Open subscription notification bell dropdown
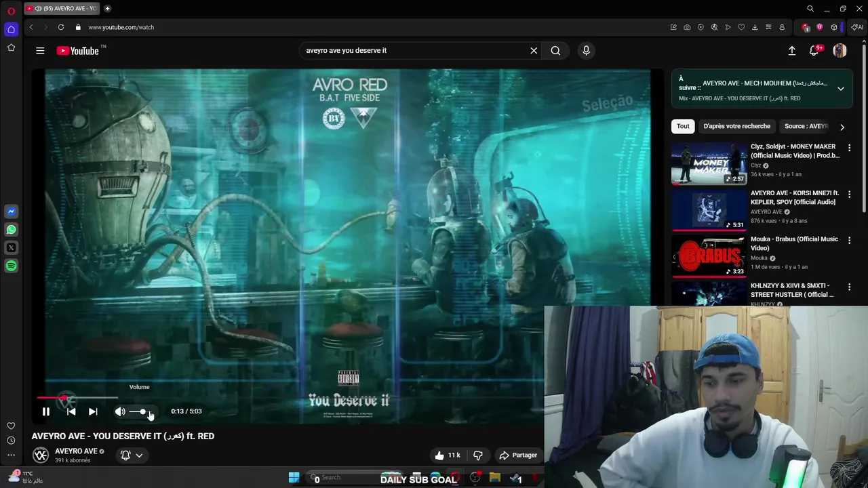The width and height of the screenshot is (868, 488). (x=132, y=455)
